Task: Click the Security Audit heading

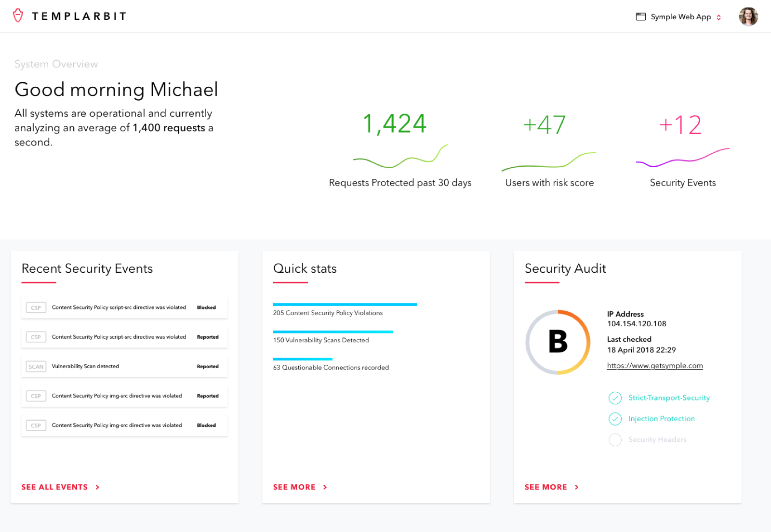Action: coord(565,268)
